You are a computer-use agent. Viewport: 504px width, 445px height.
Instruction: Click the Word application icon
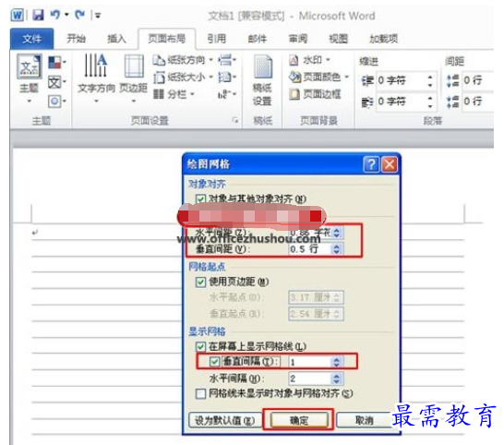pyautogui.click(x=17, y=15)
